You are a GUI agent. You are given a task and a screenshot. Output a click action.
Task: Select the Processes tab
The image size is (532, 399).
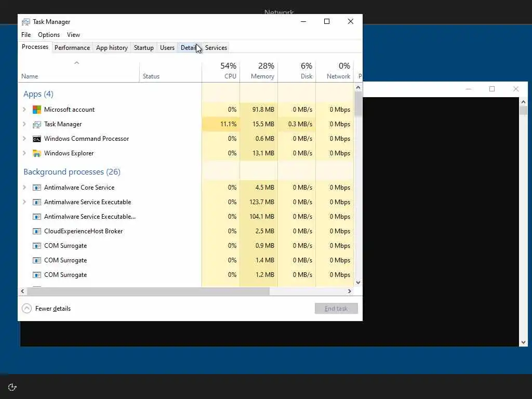pyautogui.click(x=35, y=47)
